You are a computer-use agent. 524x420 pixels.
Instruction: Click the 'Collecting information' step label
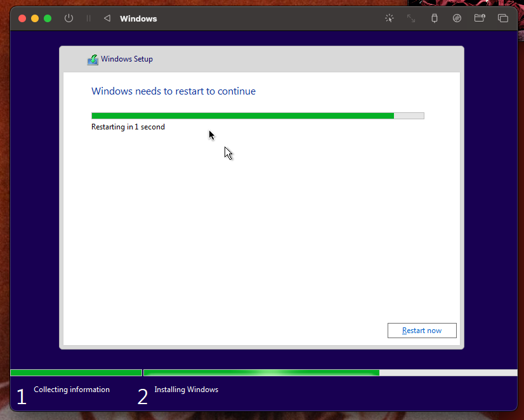72,390
